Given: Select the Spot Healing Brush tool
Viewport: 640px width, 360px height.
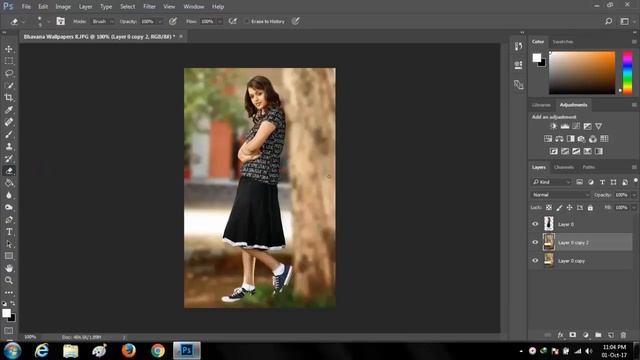Looking at the screenshot, I should click(x=9, y=122).
